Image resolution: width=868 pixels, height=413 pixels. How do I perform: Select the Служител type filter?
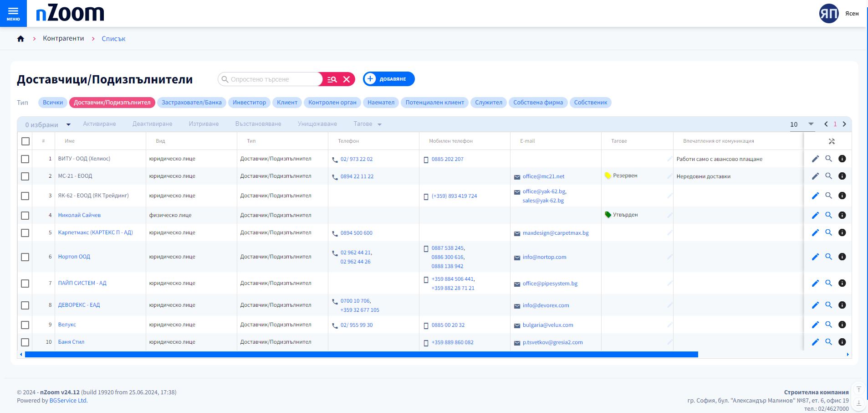(x=489, y=103)
